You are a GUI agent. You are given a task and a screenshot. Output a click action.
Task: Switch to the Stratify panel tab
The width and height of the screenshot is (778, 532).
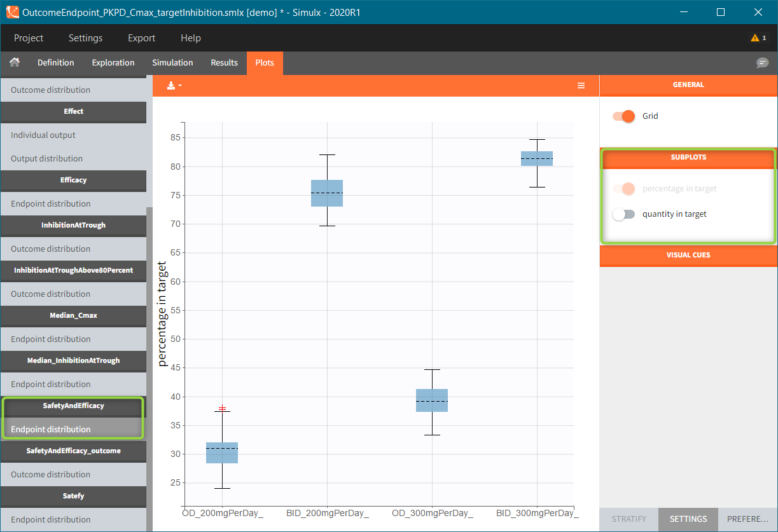coord(629,519)
